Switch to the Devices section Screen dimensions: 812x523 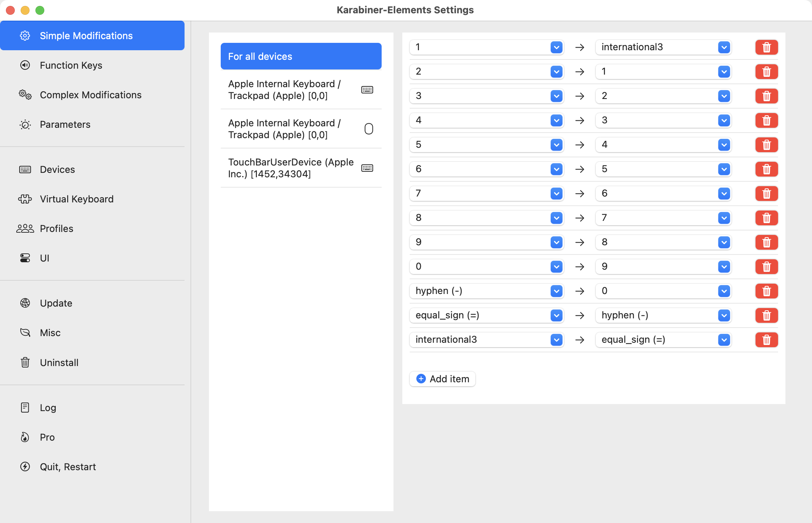[57, 170]
